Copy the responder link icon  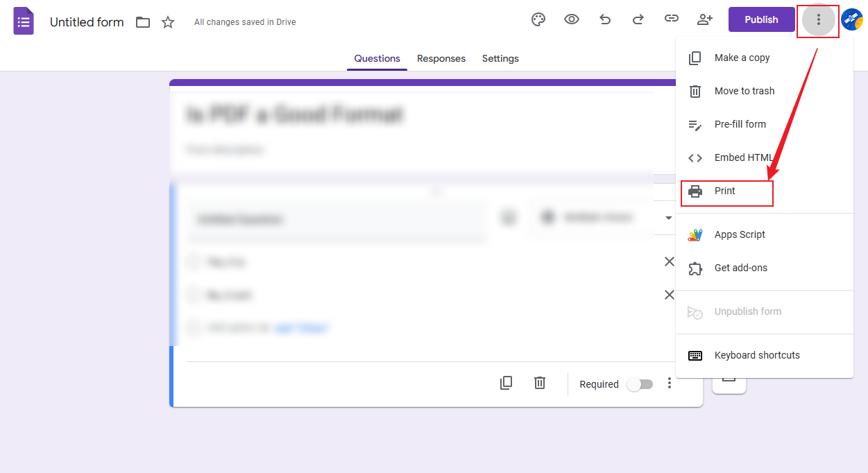[x=671, y=19]
